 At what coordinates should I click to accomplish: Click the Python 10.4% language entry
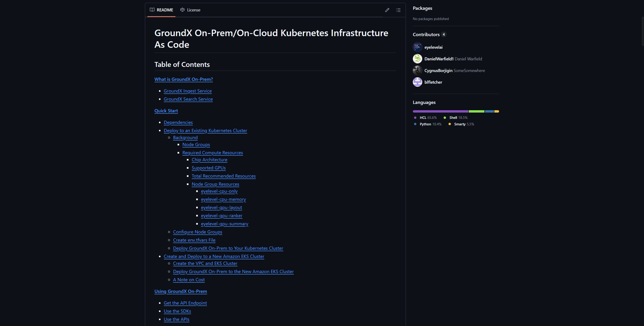tap(428, 124)
